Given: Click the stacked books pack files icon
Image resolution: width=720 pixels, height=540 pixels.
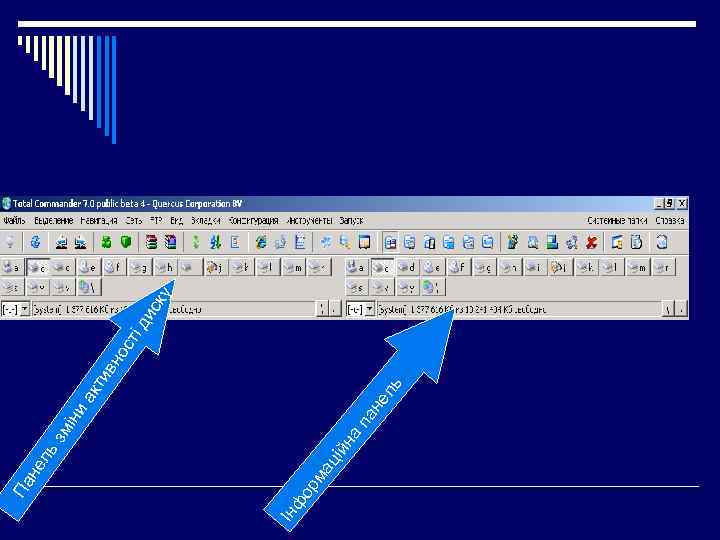Looking at the screenshot, I should click(151, 242).
